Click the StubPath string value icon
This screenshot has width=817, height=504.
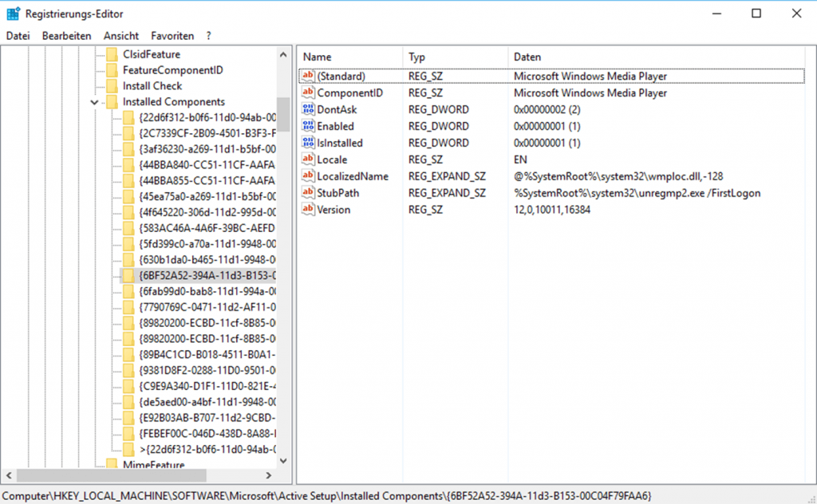[x=308, y=193]
